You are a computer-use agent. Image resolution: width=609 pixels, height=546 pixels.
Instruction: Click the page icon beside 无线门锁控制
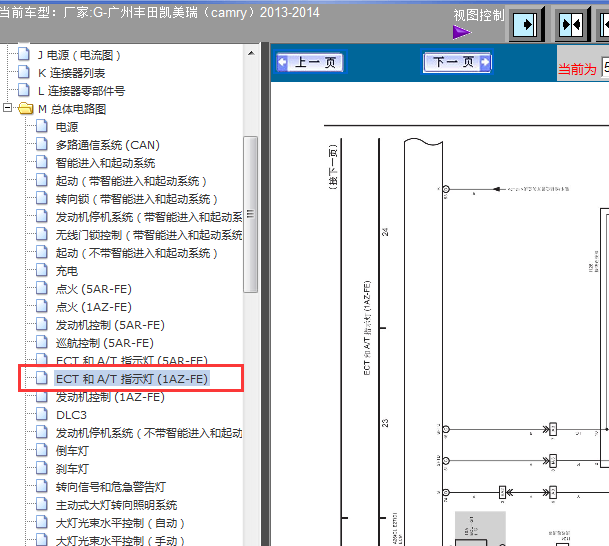(42, 234)
